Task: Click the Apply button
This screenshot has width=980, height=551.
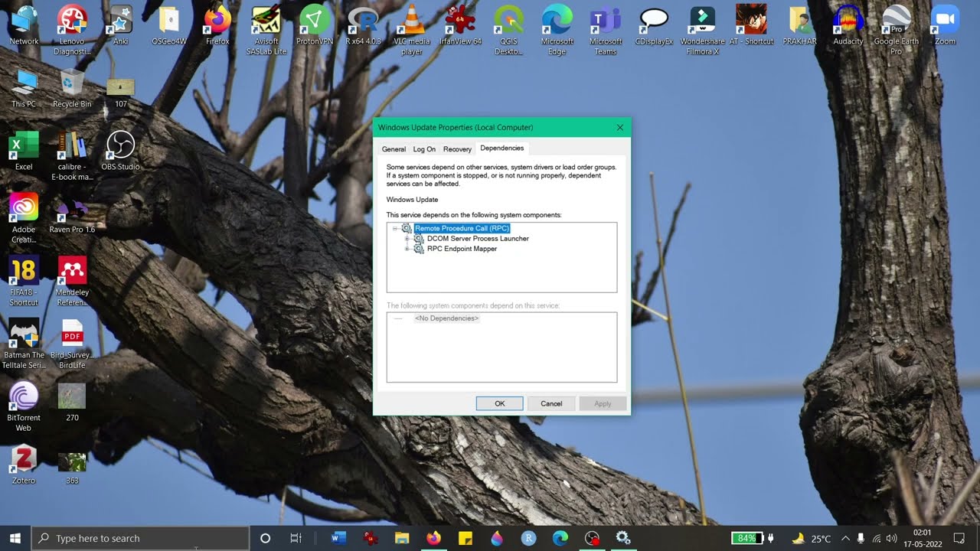Action: (603, 403)
